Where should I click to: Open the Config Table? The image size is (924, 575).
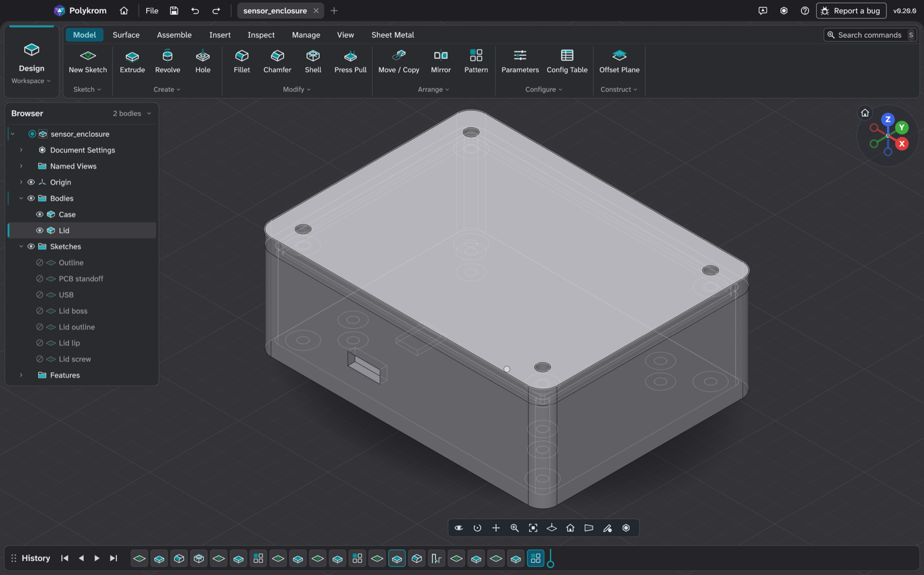point(567,62)
